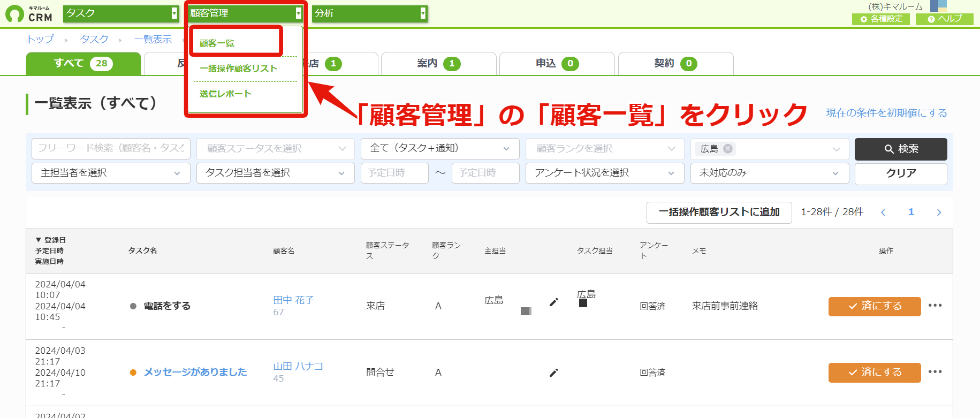
Task: Click the 主担当 avatar image in 田中 花子 row
Action: [x=526, y=311]
